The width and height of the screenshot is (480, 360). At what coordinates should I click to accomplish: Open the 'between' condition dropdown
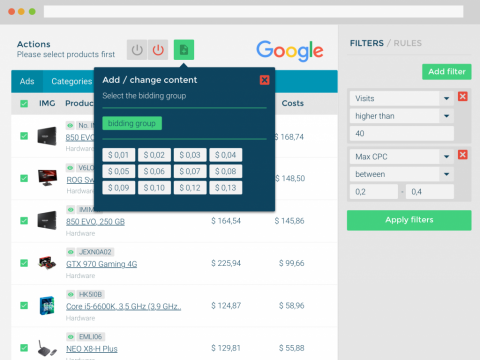click(x=402, y=174)
